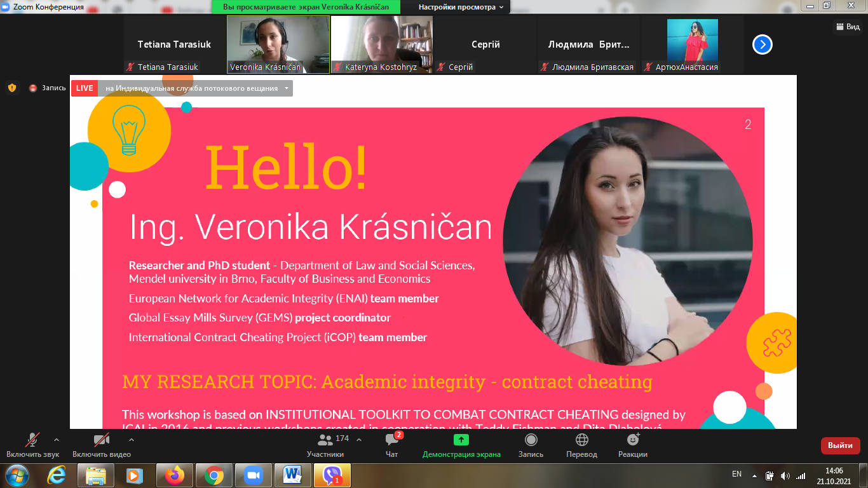Click the Вид view button
The image size is (868, 488).
(848, 27)
